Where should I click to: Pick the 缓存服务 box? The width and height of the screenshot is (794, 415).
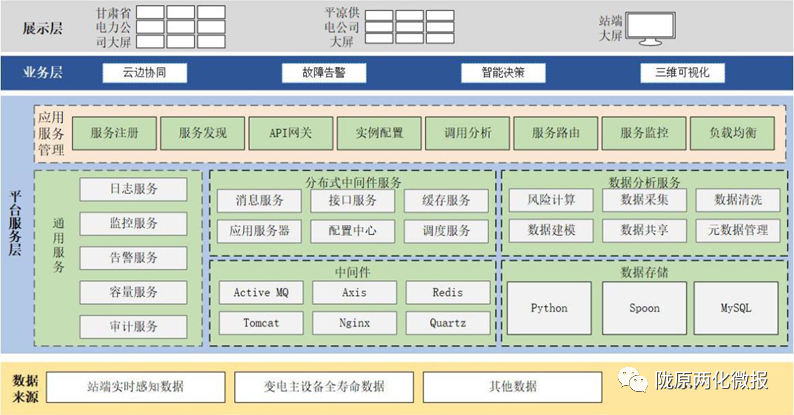tap(446, 201)
